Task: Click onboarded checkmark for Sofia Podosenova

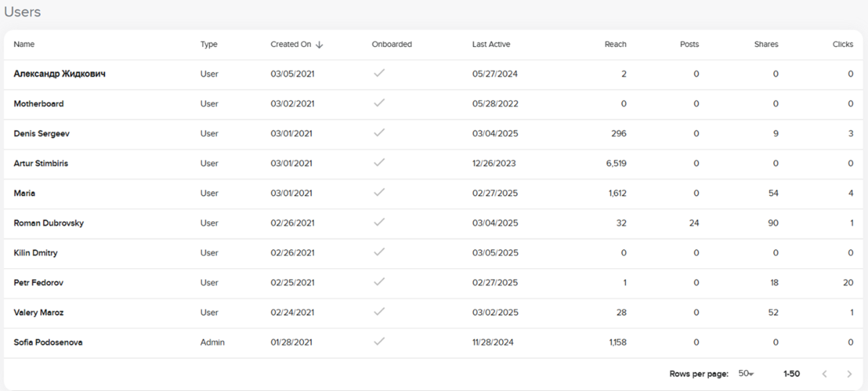Action: (379, 342)
